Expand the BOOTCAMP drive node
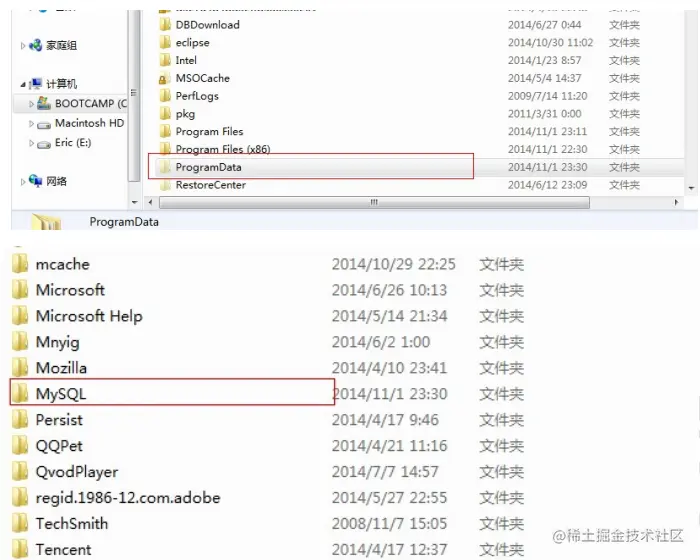 pyautogui.click(x=31, y=104)
